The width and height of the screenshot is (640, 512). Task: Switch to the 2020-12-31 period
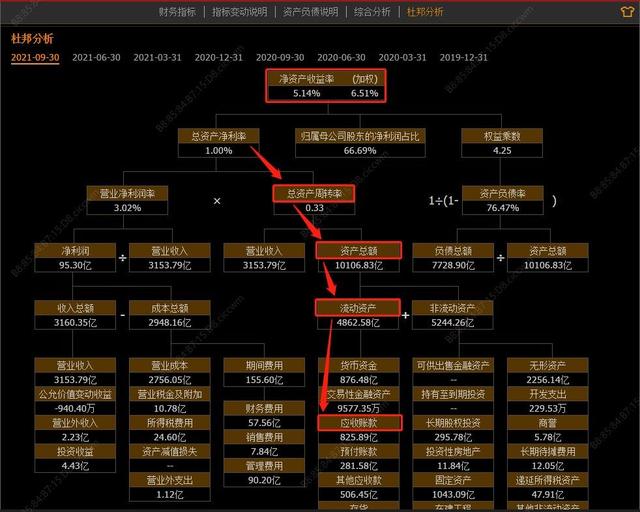click(x=219, y=58)
